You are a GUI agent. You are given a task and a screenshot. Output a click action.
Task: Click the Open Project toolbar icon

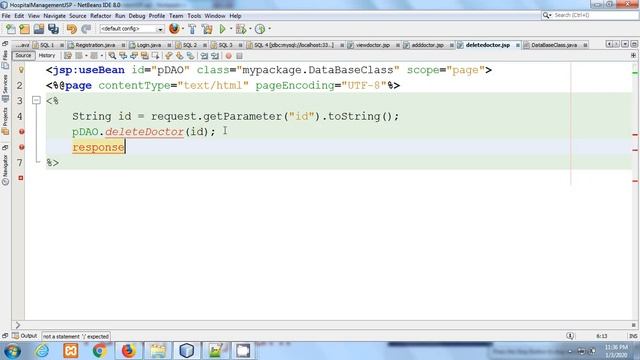click(39, 29)
